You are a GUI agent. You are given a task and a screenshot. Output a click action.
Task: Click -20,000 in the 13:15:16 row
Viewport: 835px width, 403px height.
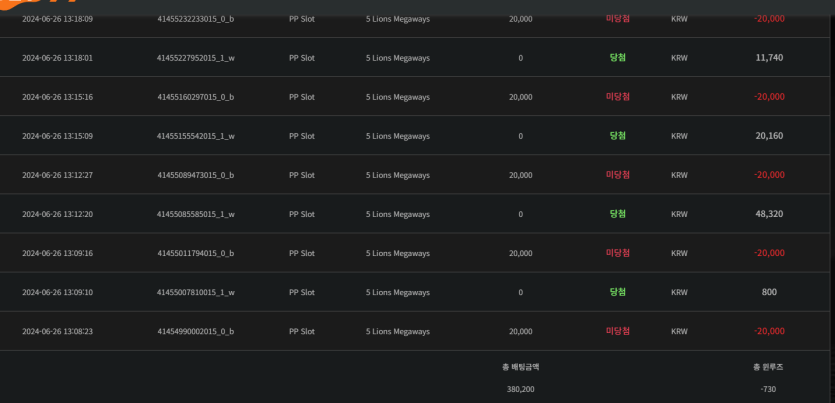click(769, 96)
